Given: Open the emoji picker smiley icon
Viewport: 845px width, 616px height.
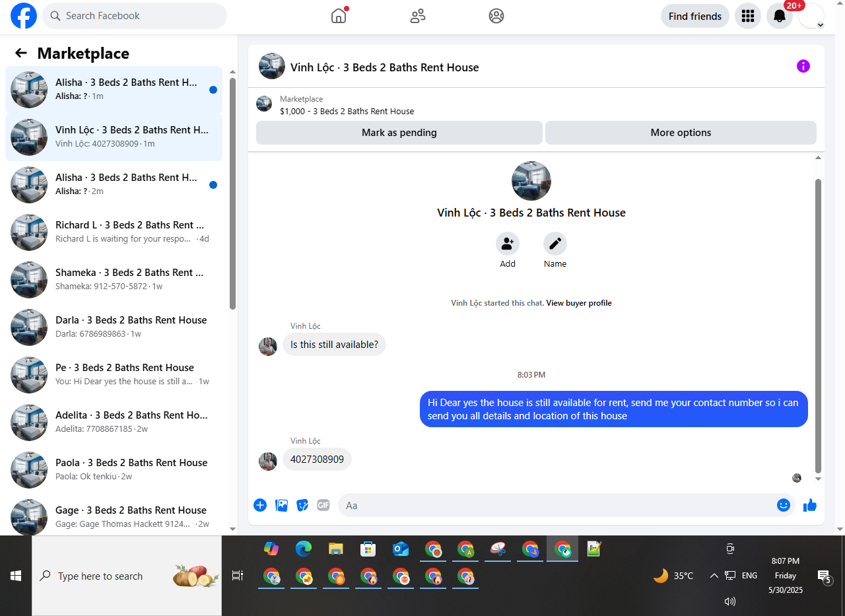Looking at the screenshot, I should click(x=784, y=505).
